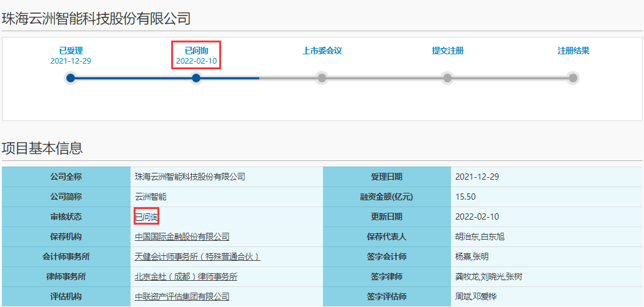Click the 提交注册 progress dot
The height and width of the screenshot is (307, 644).
pos(447,78)
